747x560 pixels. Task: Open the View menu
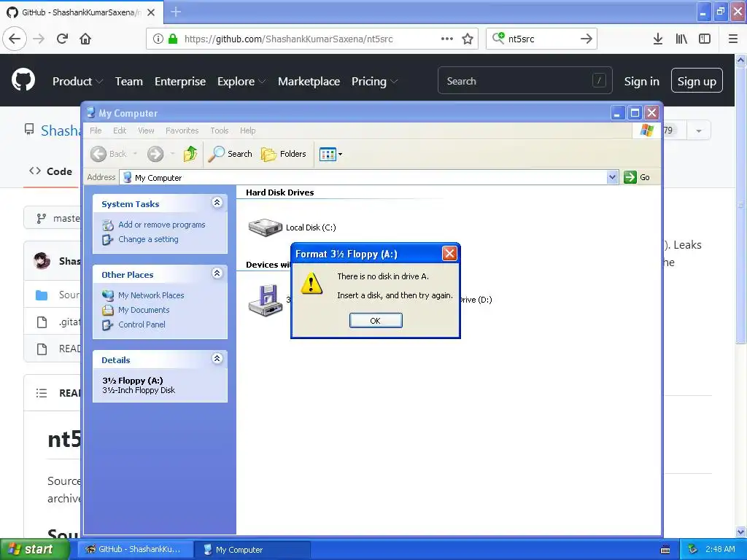(x=146, y=131)
